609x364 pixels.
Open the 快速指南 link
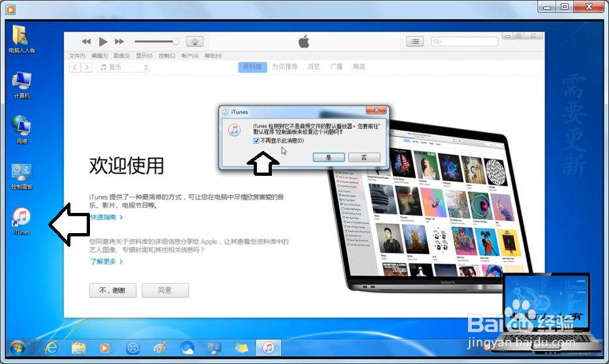(106, 217)
